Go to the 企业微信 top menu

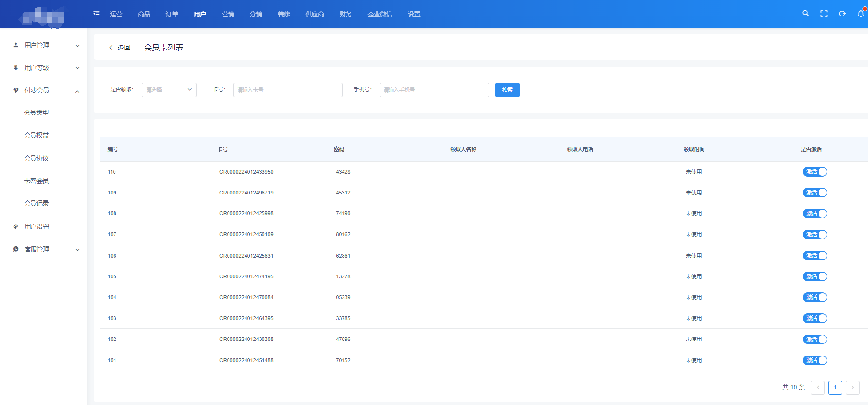tap(380, 14)
